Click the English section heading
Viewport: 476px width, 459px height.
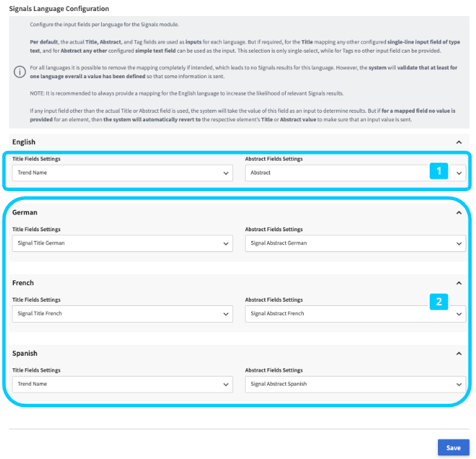pyautogui.click(x=24, y=142)
